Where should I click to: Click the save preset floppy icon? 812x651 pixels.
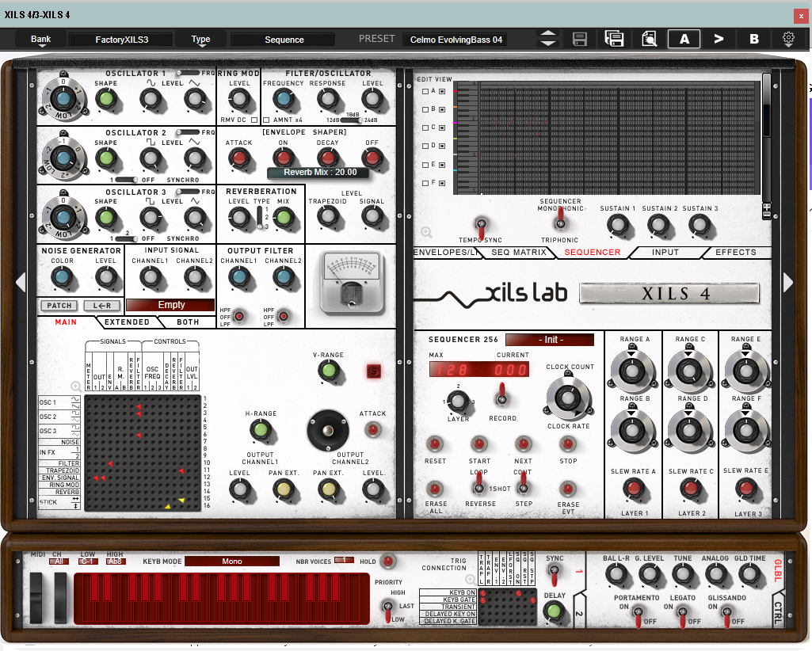579,39
